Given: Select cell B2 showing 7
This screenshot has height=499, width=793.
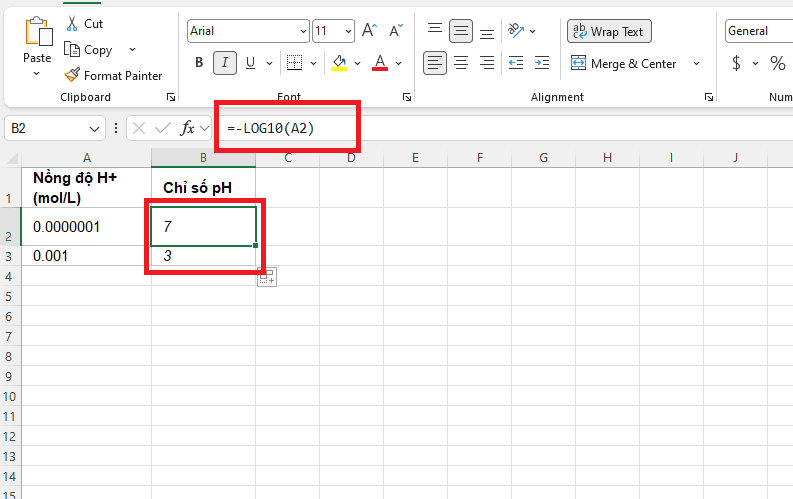Looking at the screenshot, I should (203, 226).
